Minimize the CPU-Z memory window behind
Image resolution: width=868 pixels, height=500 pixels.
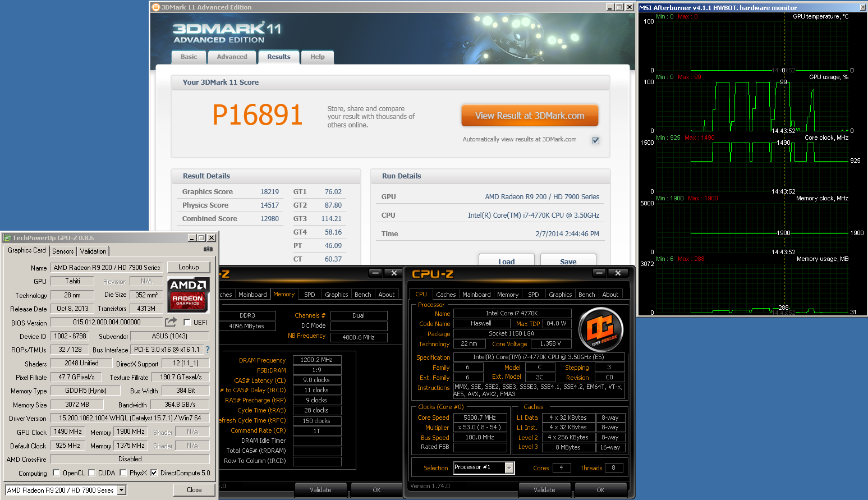pyautogui.click(x=375, y=273)
